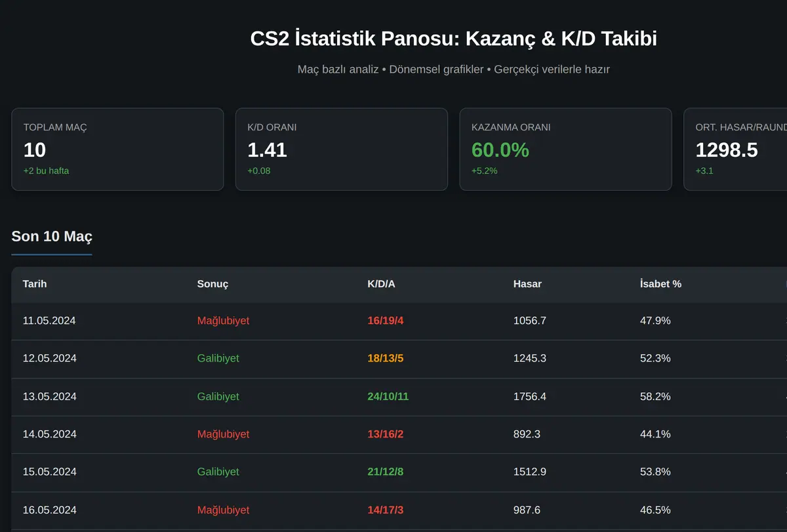Viewport: 787px width, 532px height.
Task: Click the accuracy value 46.5%
Action: pyautogui.click(x=655, y=510)
